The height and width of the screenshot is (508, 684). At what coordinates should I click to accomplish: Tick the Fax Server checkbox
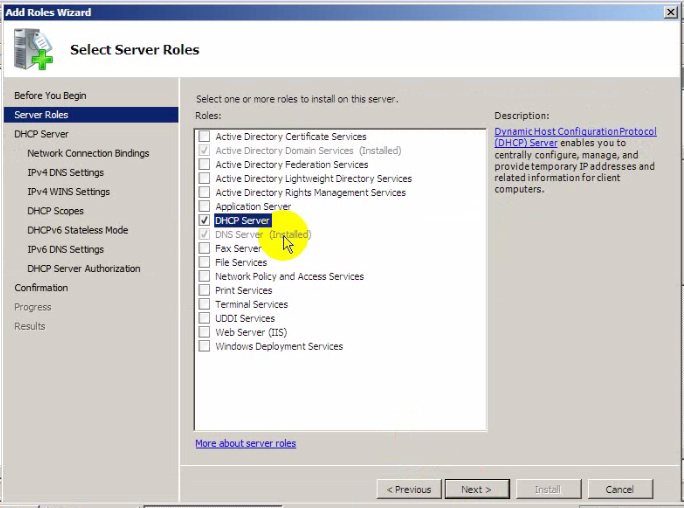pos(204,248)
